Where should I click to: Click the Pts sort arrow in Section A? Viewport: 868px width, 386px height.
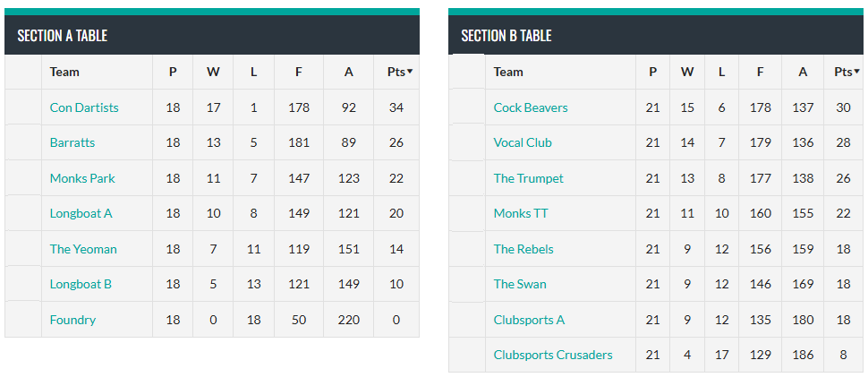(x=410, y=72)
